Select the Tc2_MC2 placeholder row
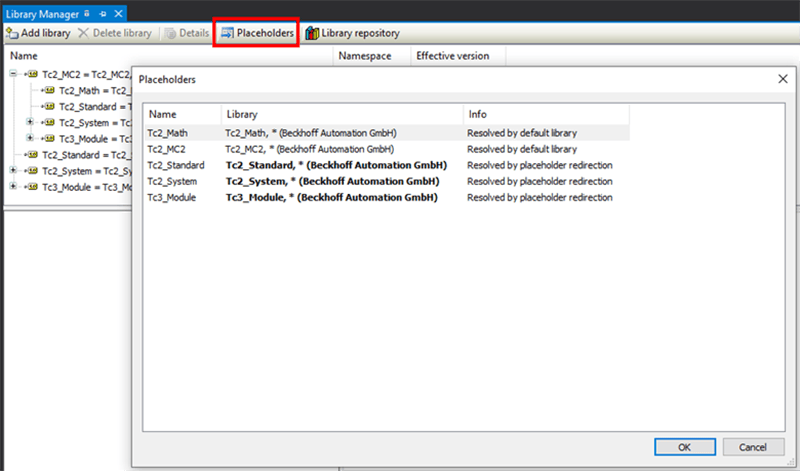 pyautogui.click(x=387, y=149)
